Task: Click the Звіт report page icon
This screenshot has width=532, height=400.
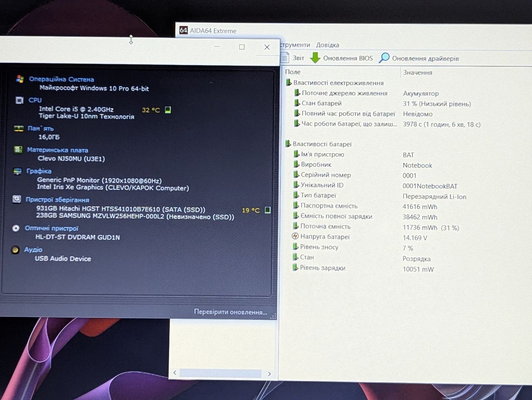Action: (x=285, y=58)
